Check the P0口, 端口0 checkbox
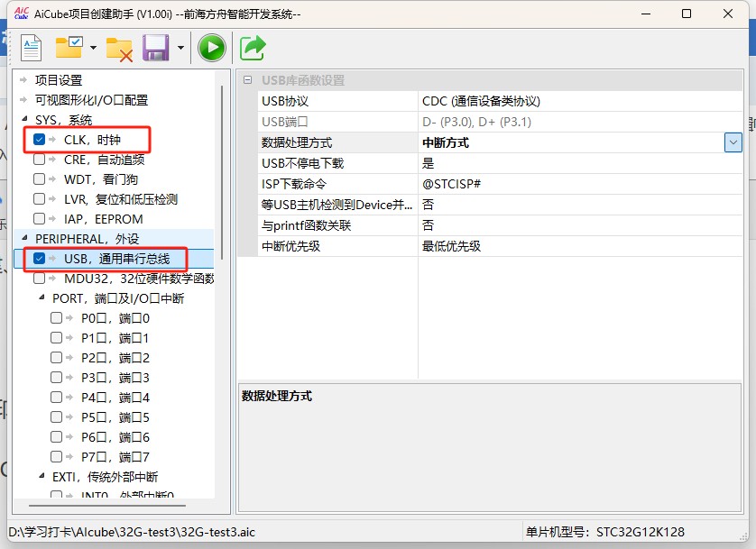The height and width of the screenshot is (549, 756). (x=57, y=318)
